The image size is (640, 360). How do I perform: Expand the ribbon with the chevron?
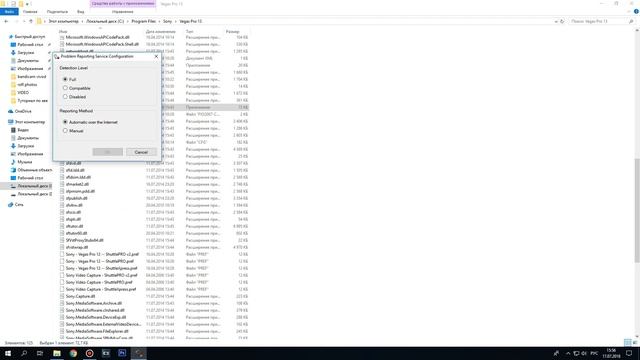pos(630,12)
